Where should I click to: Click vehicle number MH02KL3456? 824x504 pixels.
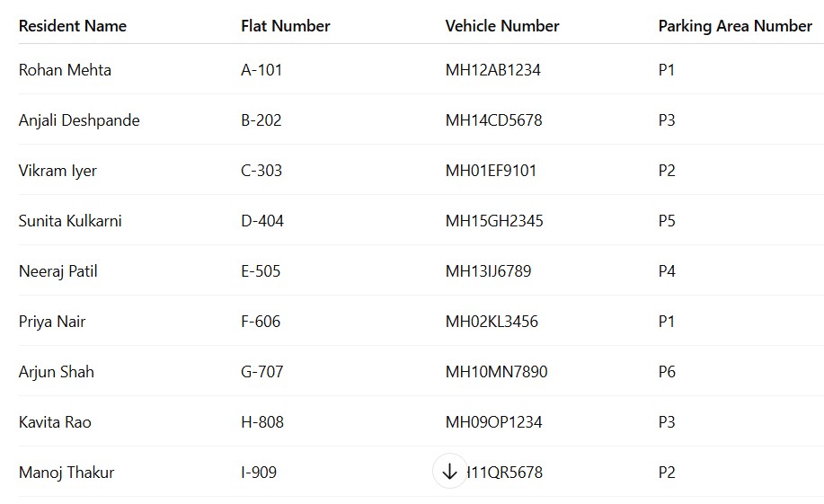point(492,322)
